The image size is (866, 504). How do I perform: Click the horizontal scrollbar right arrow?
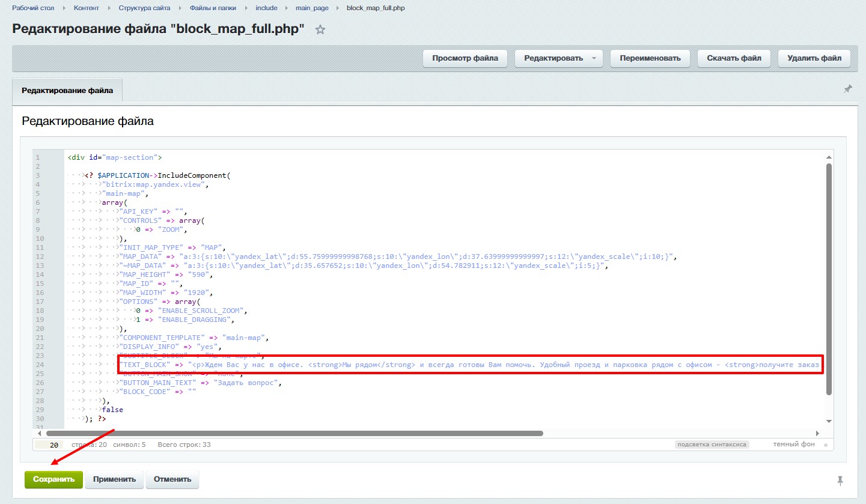point(817,433)
